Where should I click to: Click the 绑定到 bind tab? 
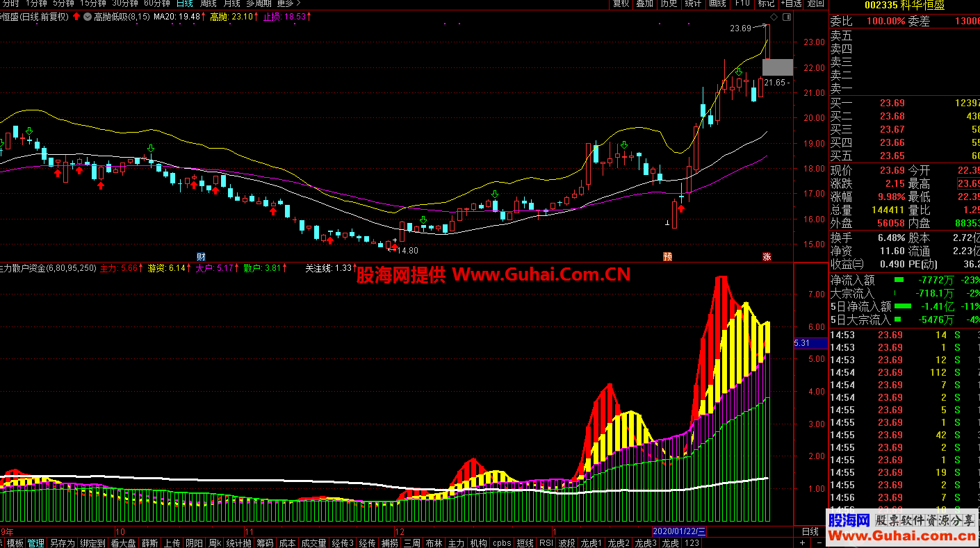pos(92,543)
